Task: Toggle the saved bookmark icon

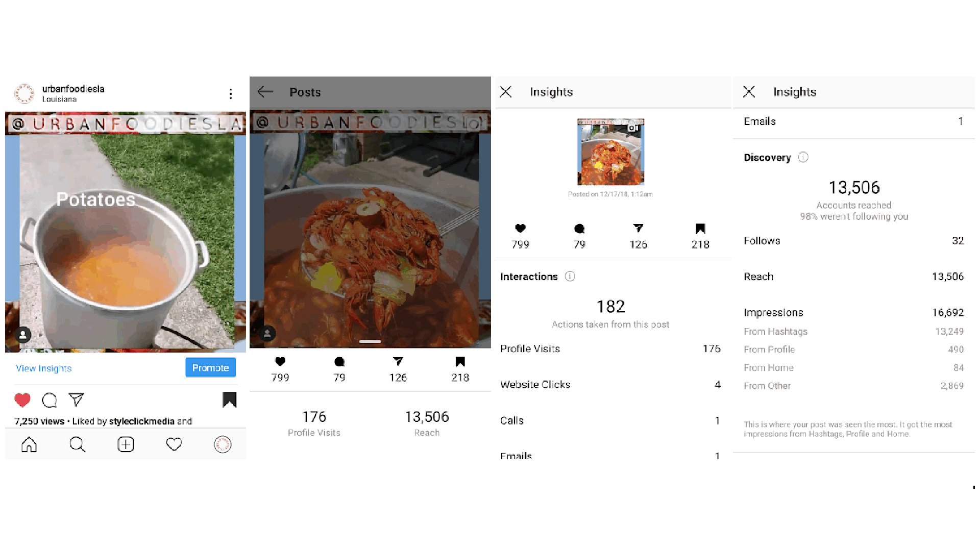Action: pyautogui.click(x=229, y=399)
